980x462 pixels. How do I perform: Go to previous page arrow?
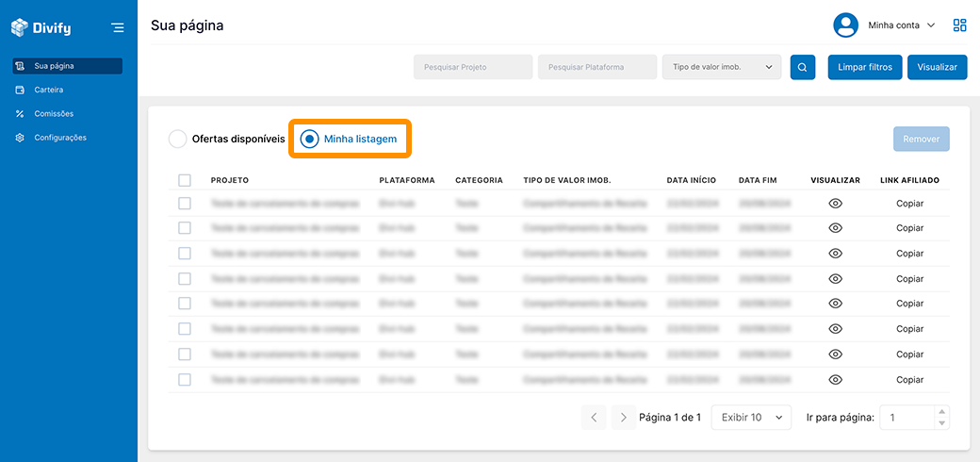[x=594, y=417]
